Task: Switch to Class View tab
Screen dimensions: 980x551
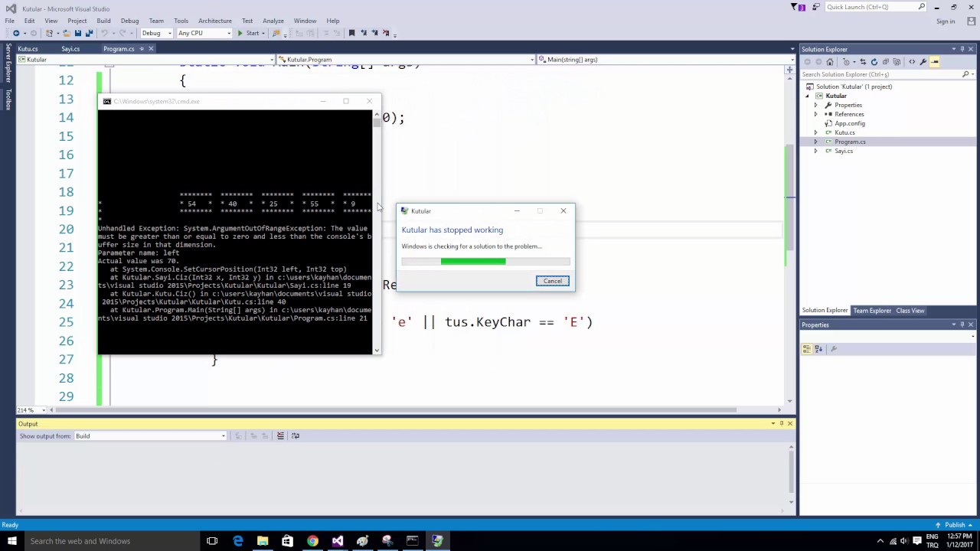Action: pyautogui.click(x=910, y=311)
